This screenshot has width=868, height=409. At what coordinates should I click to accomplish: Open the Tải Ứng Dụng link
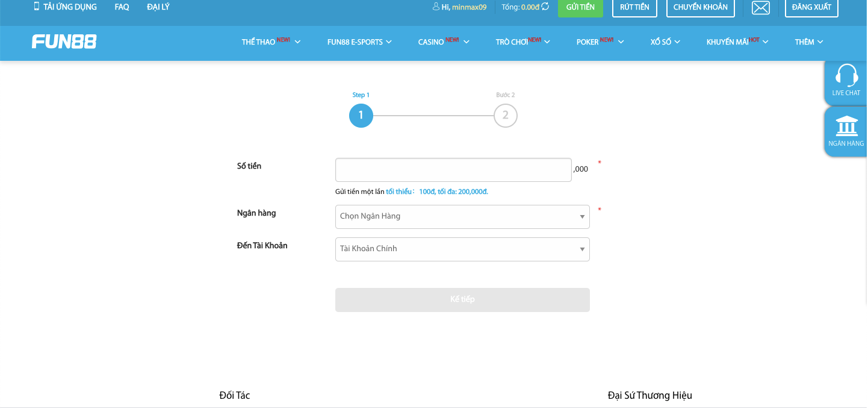tap(70, 7)
